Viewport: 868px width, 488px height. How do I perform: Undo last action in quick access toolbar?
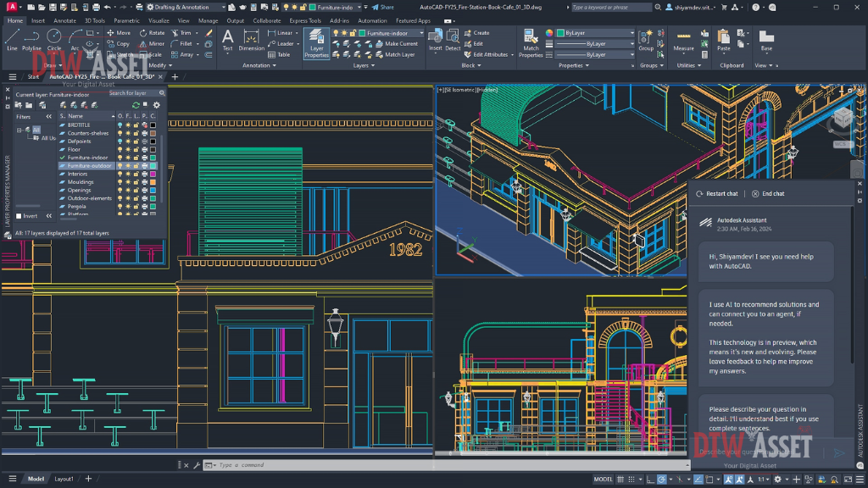108,7
